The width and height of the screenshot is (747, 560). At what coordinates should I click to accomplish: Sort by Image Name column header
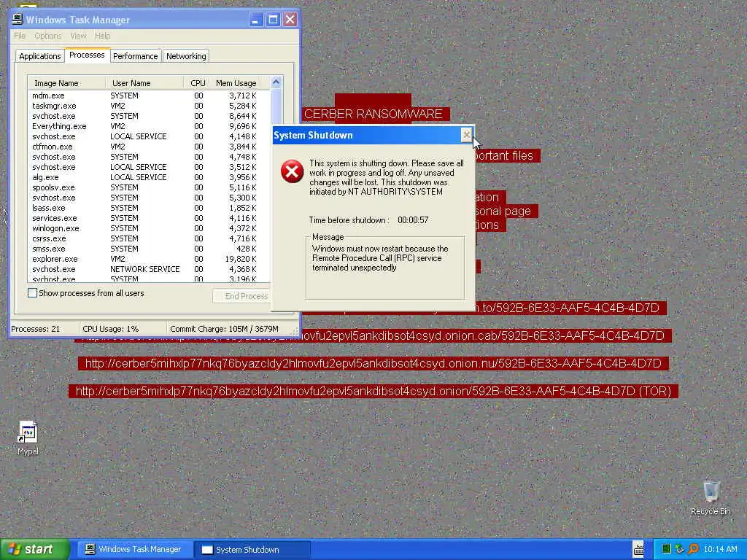pos(66,83)
